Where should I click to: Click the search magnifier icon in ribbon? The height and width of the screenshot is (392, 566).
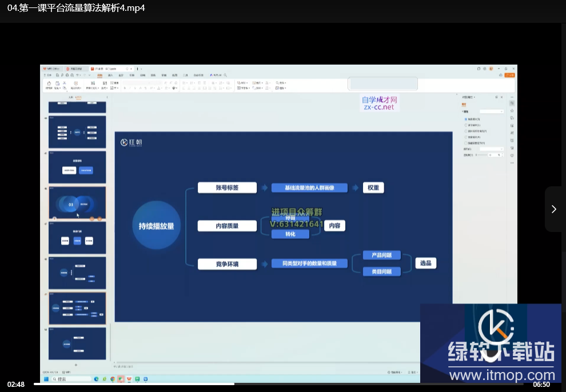[x=226, y=75]
